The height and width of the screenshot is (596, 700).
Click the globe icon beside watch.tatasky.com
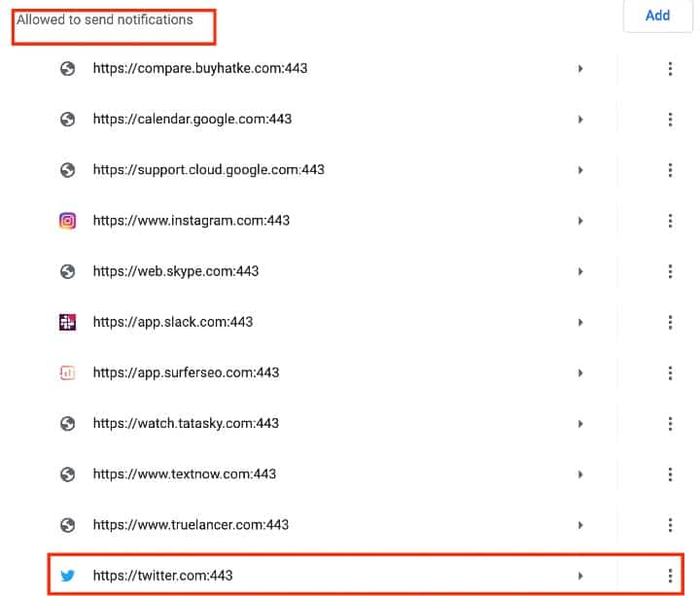pos(67,424)
